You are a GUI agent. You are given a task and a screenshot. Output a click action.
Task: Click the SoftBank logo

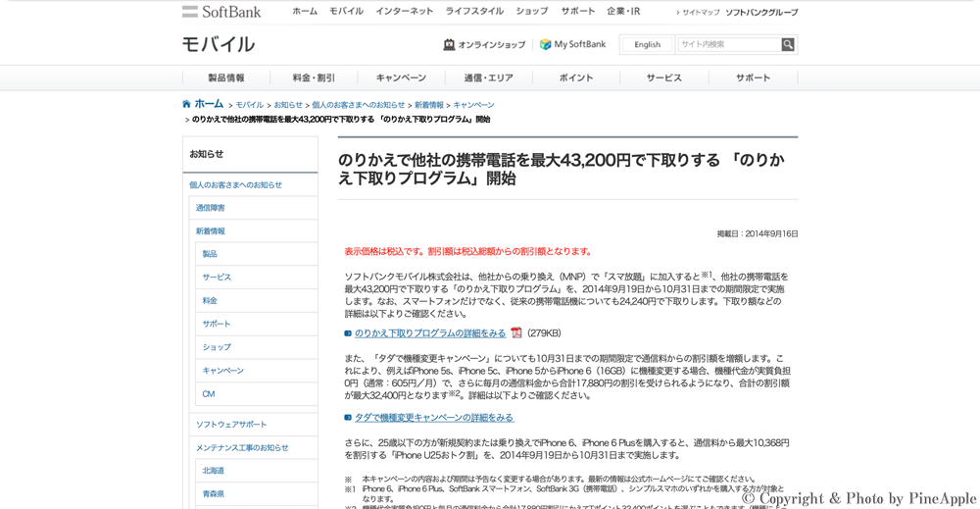click(221, 12)
